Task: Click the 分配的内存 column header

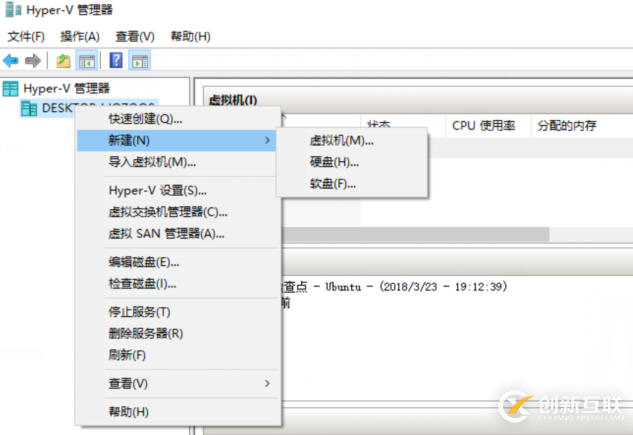Action: click(582, 126)
